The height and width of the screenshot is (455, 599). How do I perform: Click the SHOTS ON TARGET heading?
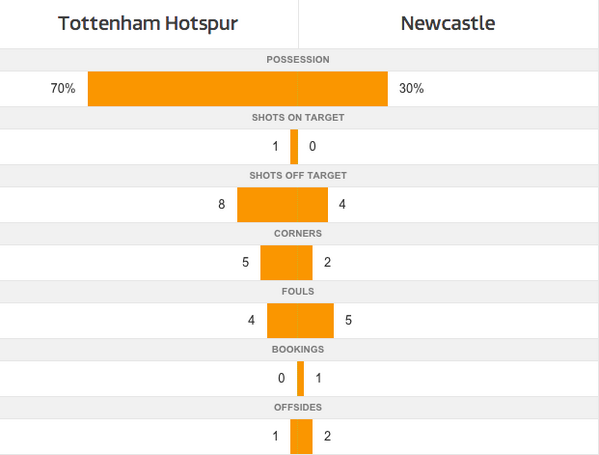click(x=298, y=118)
